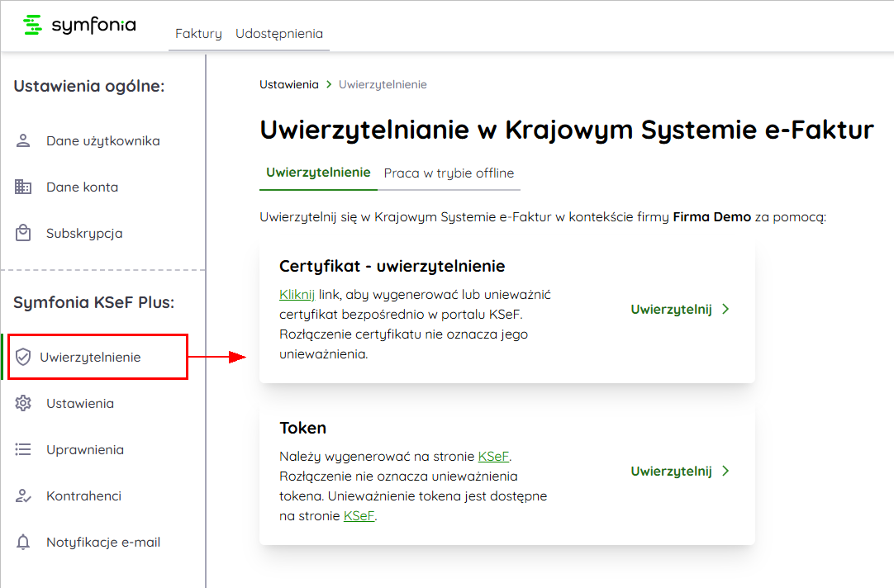Open Dane konta settings
The height and width of the screenshot is (588, 894).
tap(82, 187)
